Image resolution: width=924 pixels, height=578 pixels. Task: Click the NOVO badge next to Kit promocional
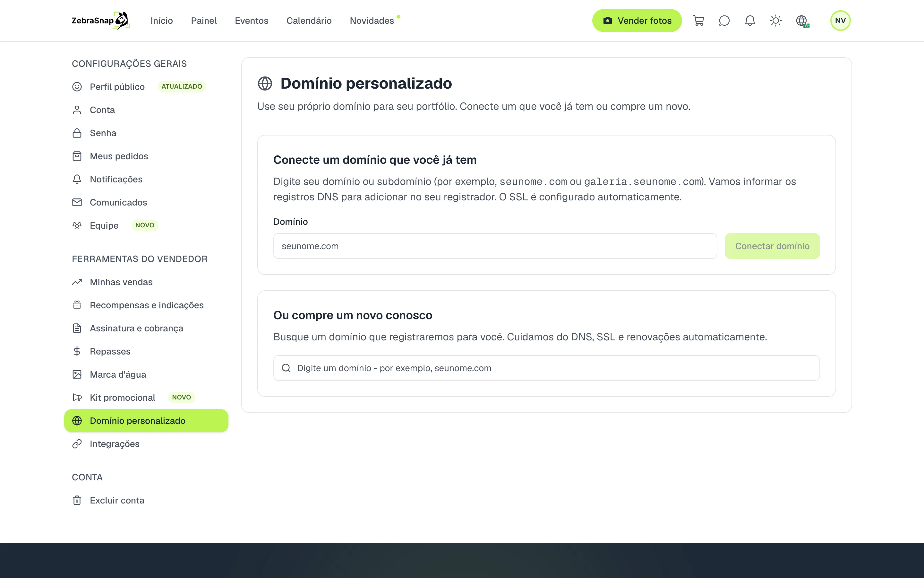(181, 398)
